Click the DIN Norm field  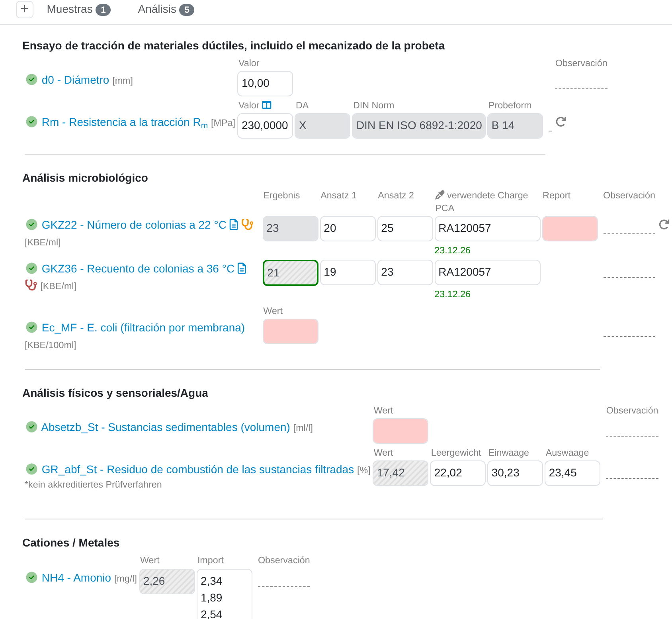[419, 126]
